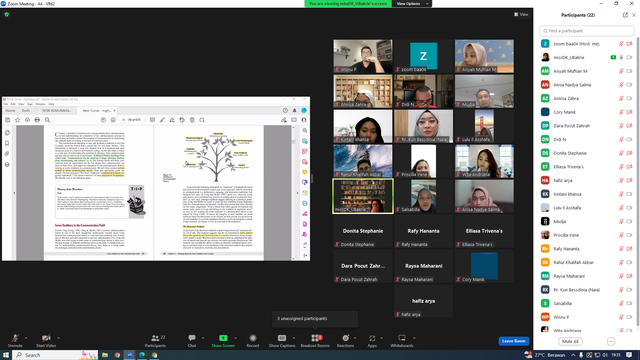This screenshot has width=640, height=360.
Task: Toggle video for Donita Stephanie
Action: 629,153
